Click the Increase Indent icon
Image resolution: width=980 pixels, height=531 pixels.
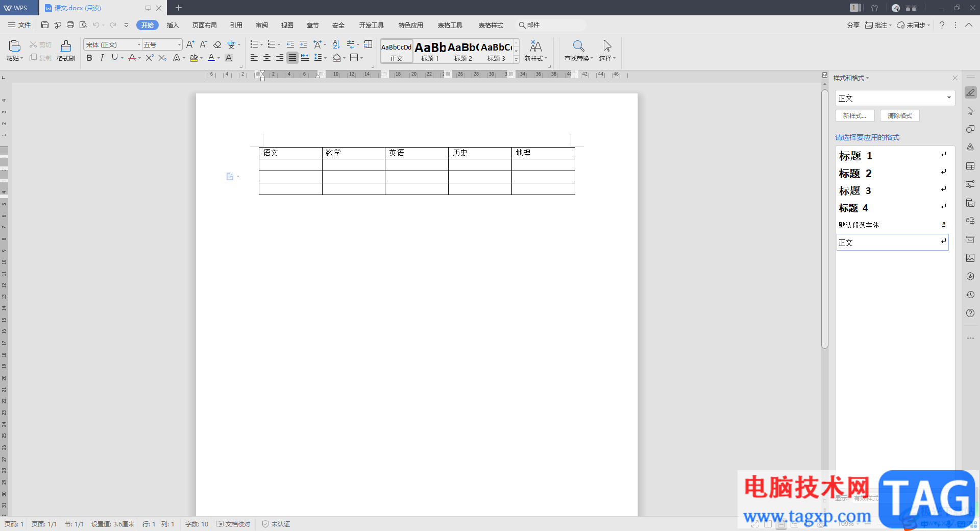coord(303,44)
